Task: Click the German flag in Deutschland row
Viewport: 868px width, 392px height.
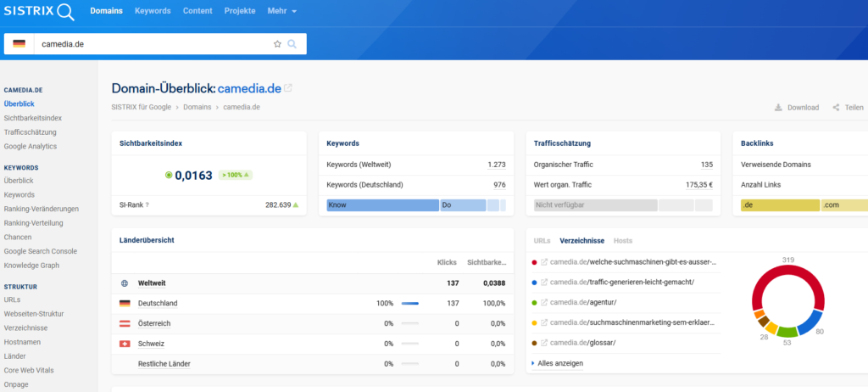Action: [x=125, y=303]
